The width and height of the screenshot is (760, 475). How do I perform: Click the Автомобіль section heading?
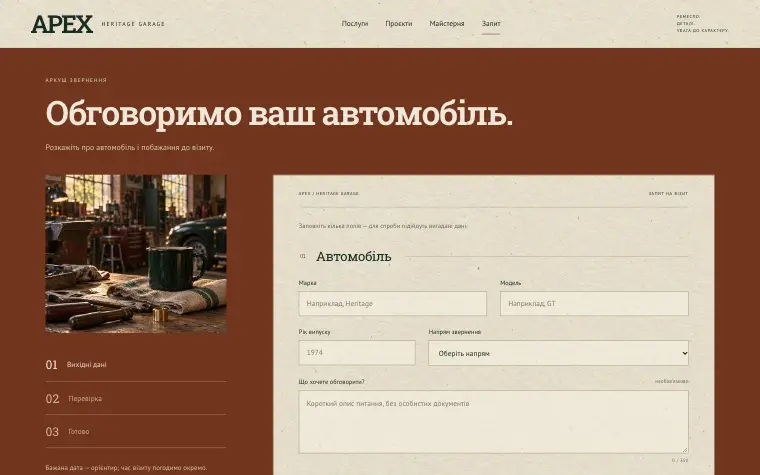(x=354, y=256)
